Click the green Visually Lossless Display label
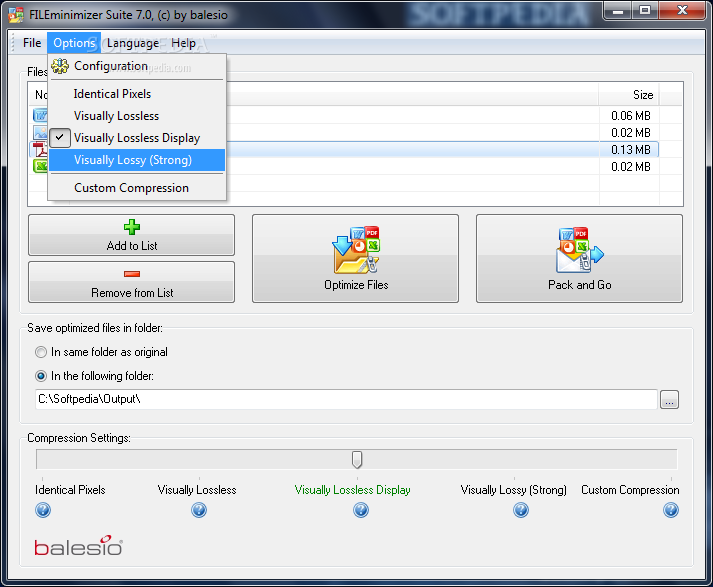 (x=352, y=490)
